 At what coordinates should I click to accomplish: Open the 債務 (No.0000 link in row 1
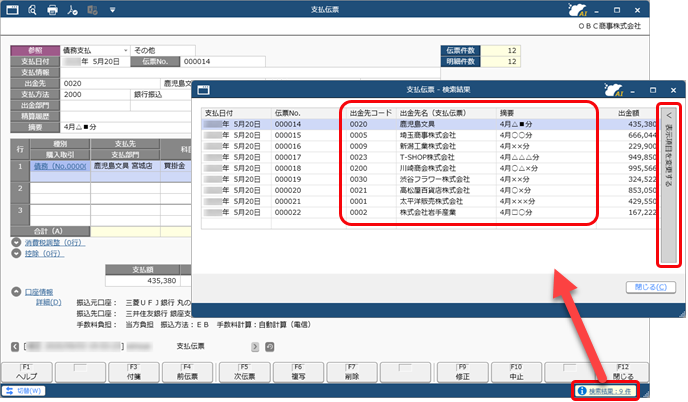pos(60,166)
